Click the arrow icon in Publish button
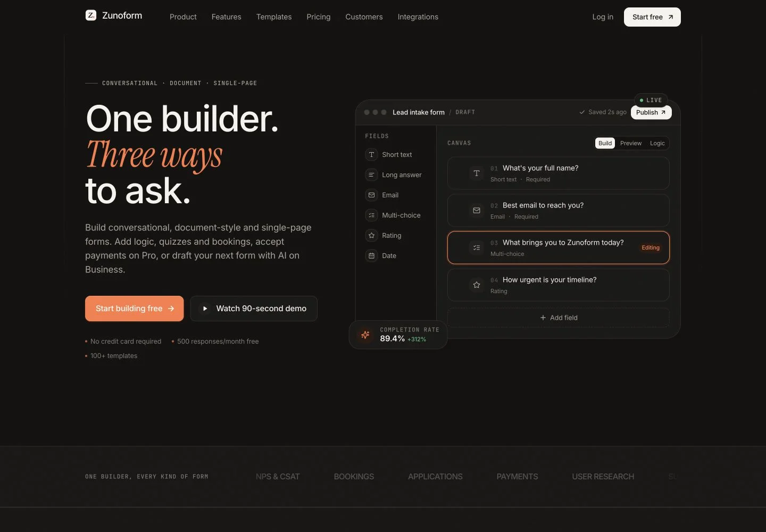766x532 pixels. coord(663,112)
